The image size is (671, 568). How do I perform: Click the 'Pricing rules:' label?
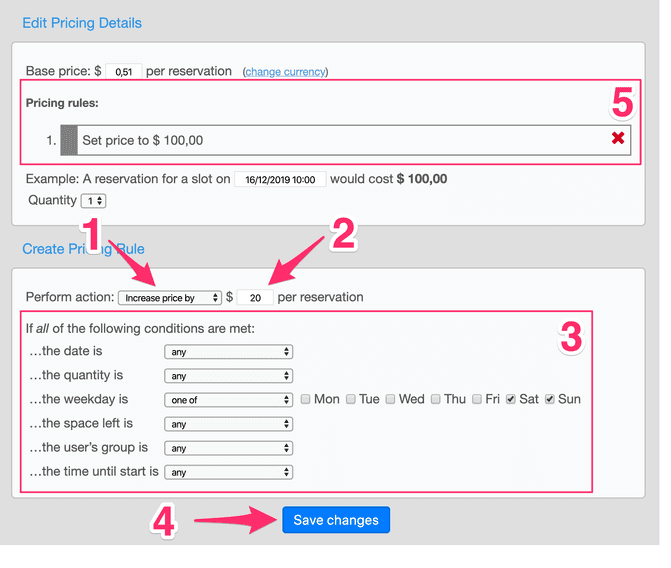62,103
